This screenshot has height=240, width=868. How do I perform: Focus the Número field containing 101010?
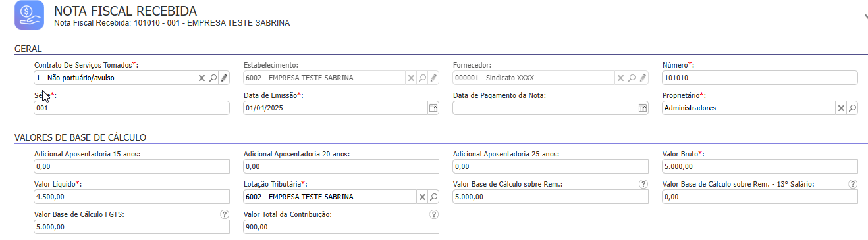coord(760,78)
